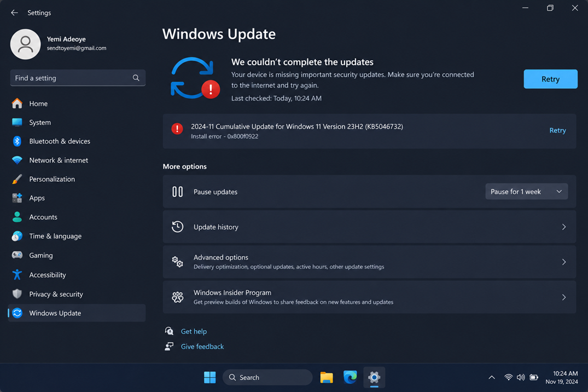Click Retry link for cumulative update
Viewport: 588px width, 392px height.
pyautogui.click(x=557, y=130)
